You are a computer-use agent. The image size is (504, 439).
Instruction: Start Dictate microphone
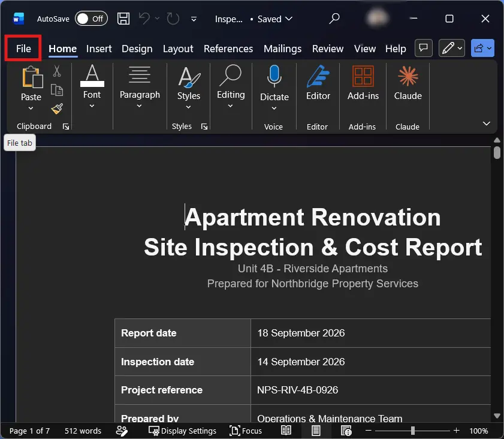pos(274,76)
